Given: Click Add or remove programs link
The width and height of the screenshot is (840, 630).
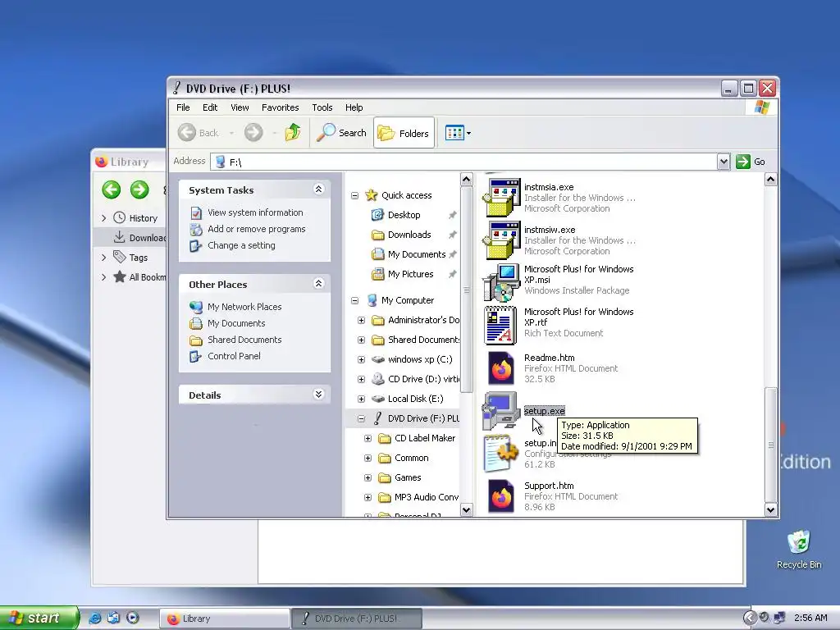Looking at the screenshot, I should click(x=256, y=230).
